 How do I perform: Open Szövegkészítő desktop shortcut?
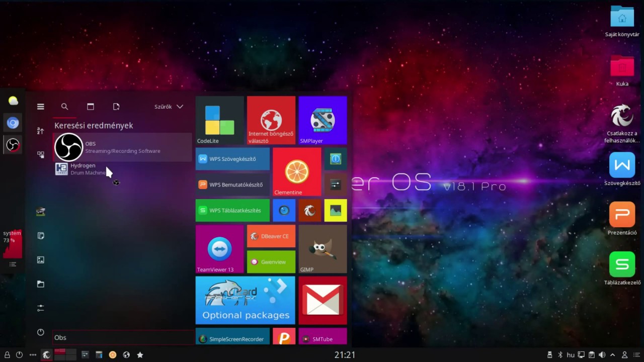click(622, 169)
